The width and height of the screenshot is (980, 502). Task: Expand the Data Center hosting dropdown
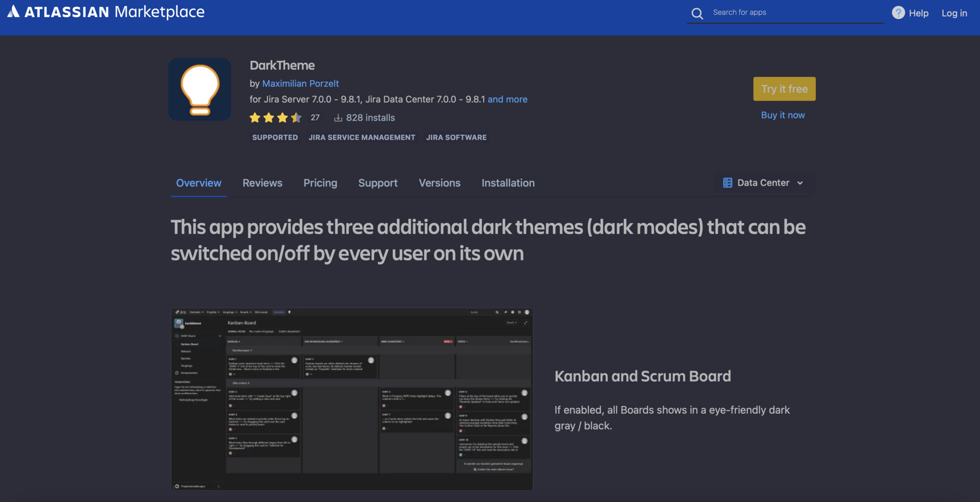click(764, 183)
